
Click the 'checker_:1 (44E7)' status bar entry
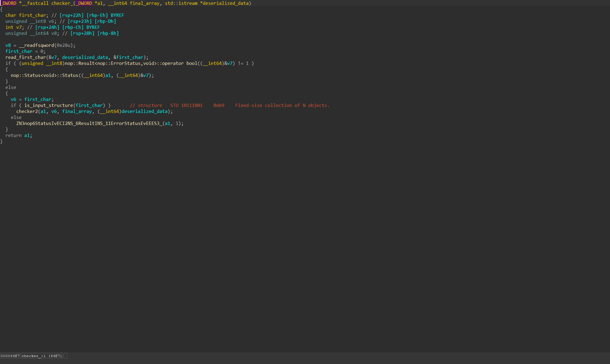[42, 356]
